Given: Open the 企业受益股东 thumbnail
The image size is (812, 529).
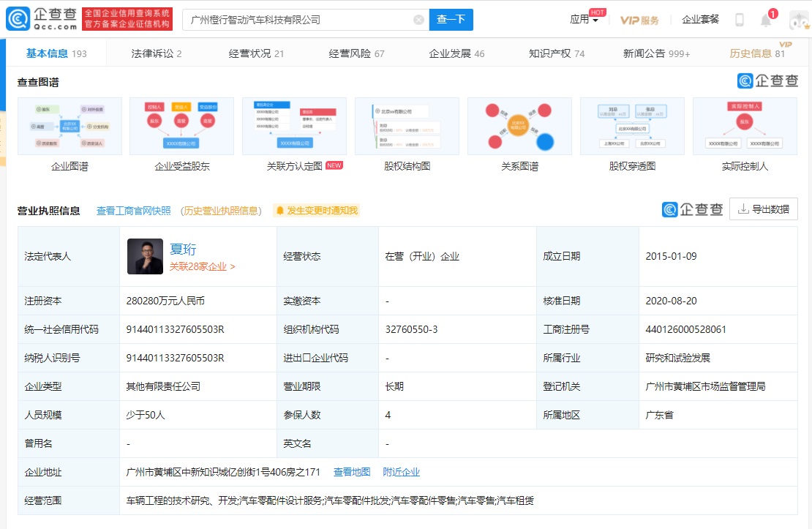Looking at the screenshot, I should (x=181, y=126).
